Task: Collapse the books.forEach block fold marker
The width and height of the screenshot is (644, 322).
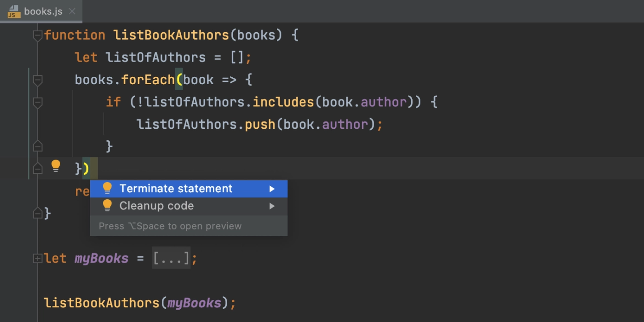Action: pos(38,80)
